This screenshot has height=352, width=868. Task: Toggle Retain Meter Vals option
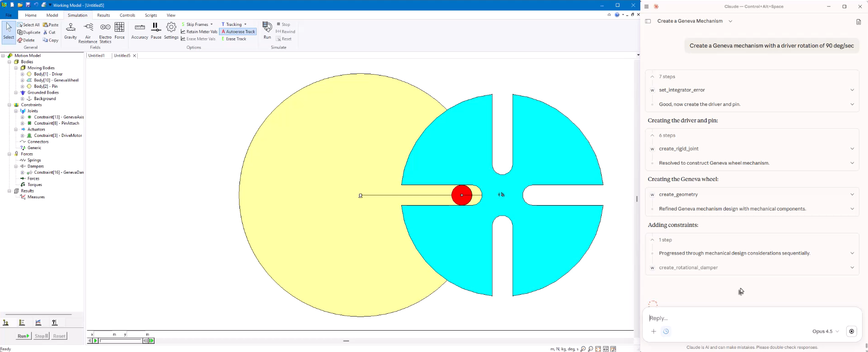(x=199, y=32)
